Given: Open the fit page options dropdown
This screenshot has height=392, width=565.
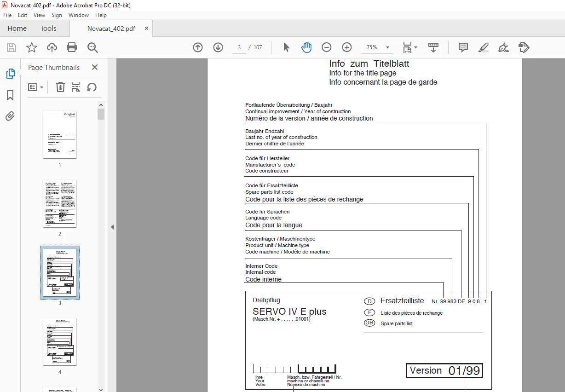Looking at the screenshot, I should (x=410, y=47).
